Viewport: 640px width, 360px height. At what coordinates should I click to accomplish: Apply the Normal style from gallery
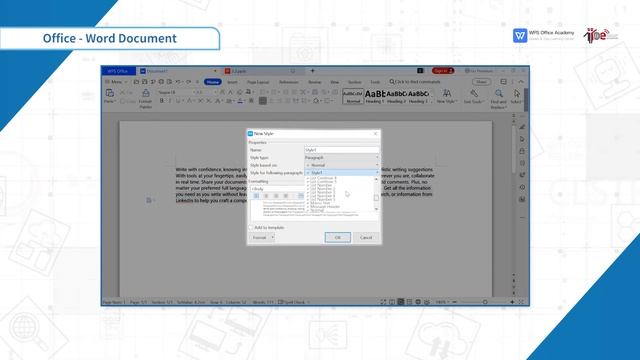coord(353,96)
